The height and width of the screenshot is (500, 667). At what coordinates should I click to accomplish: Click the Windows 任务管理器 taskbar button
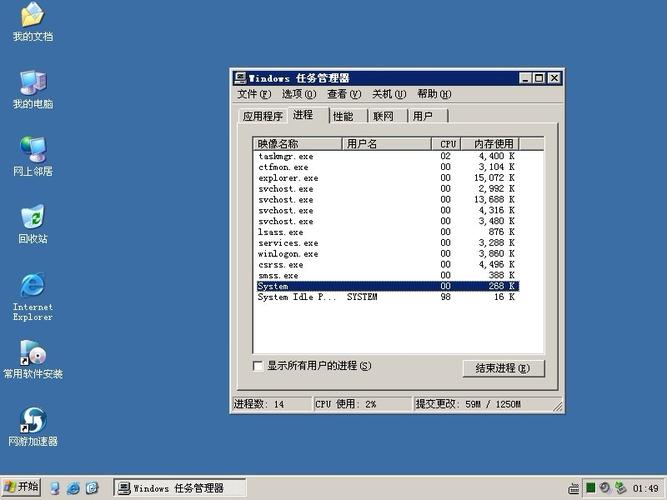(179, 488)
